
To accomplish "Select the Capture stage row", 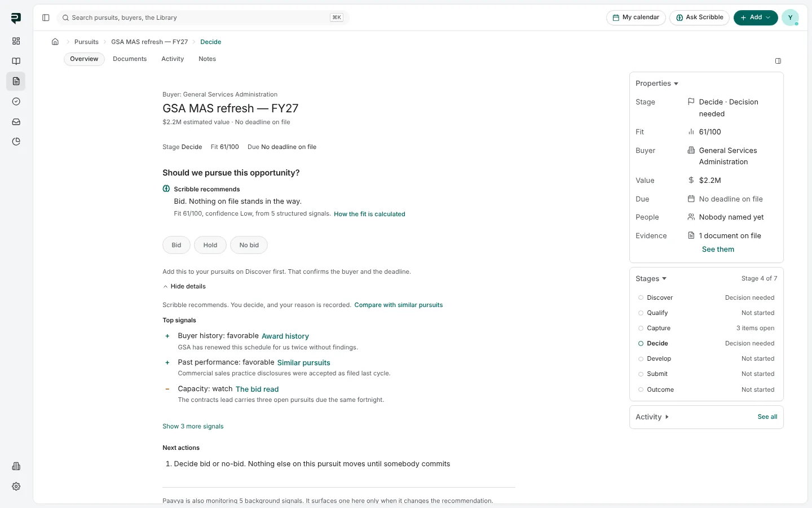I will click(707, 329).
